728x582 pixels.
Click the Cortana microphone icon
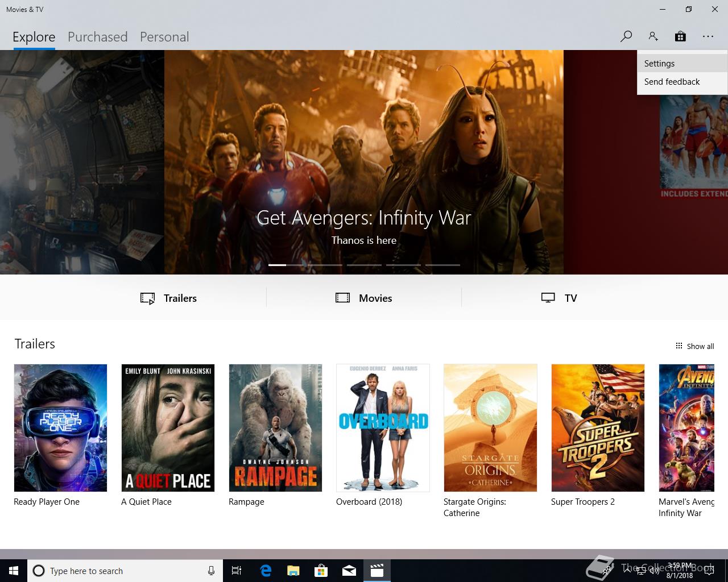[211, 571]
